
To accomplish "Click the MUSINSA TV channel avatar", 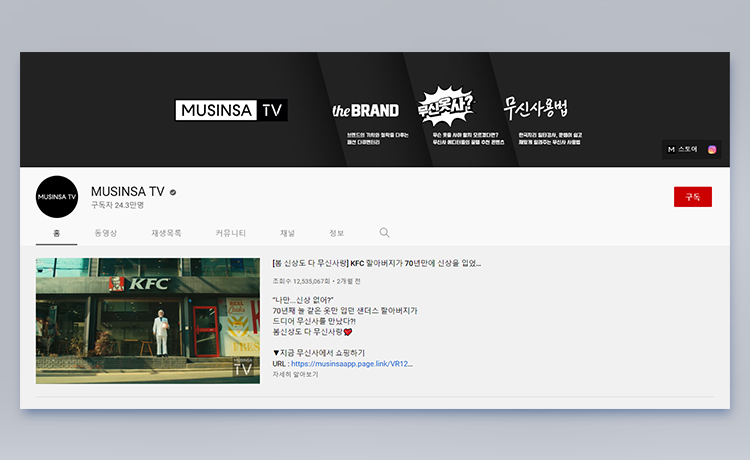I will pos(57,197).
